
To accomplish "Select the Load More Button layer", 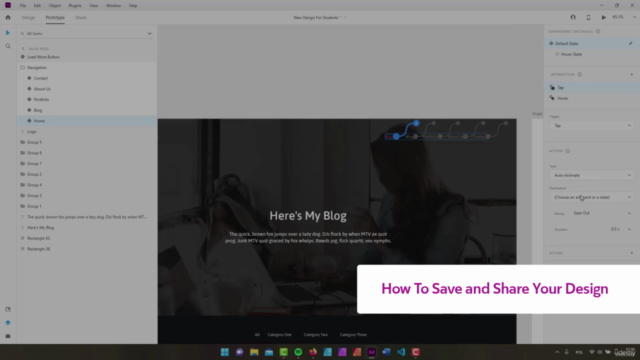I will 87,57.
